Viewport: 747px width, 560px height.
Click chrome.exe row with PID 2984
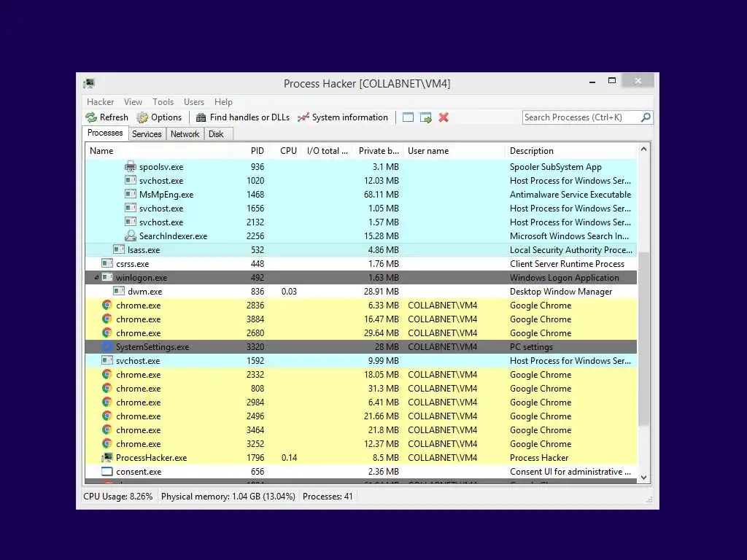[x=361, y=402]
